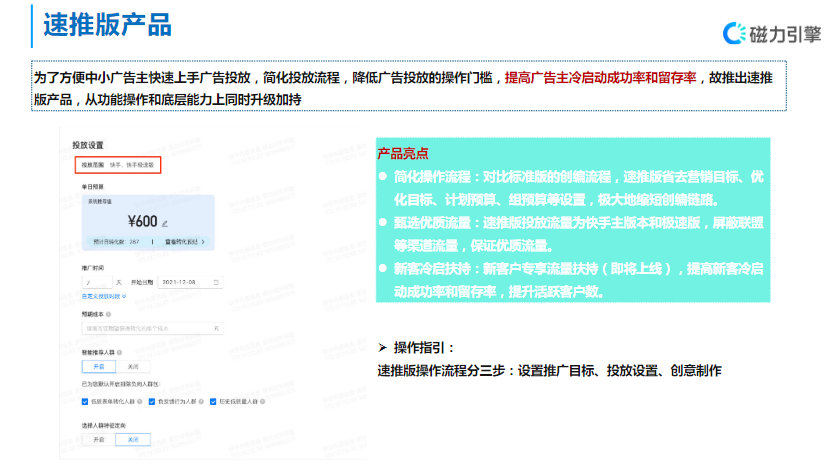The image size is (838, 473).
Task: Click the 已为您默认开启排除负向人群包 note
Action: tap(121, 384)
